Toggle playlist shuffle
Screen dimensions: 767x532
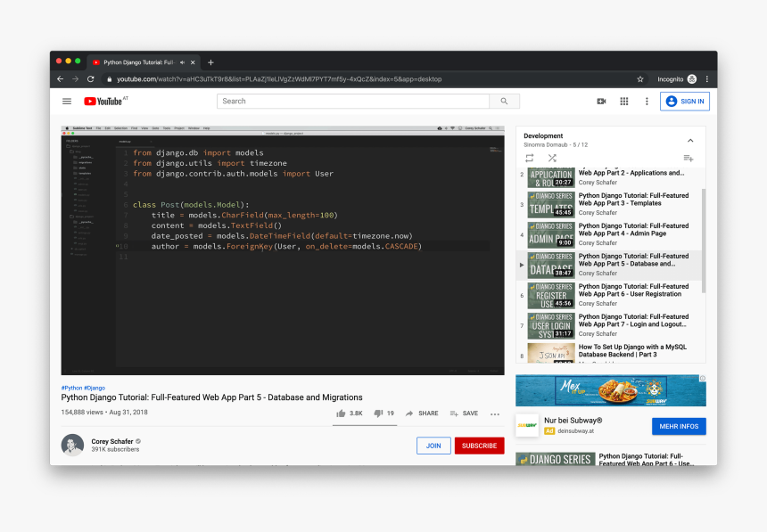pyautogui.click(x=552, y=158)
